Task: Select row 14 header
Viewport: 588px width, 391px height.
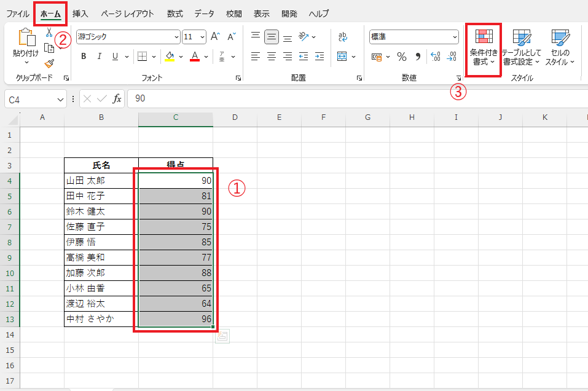Action: point(10,334)
